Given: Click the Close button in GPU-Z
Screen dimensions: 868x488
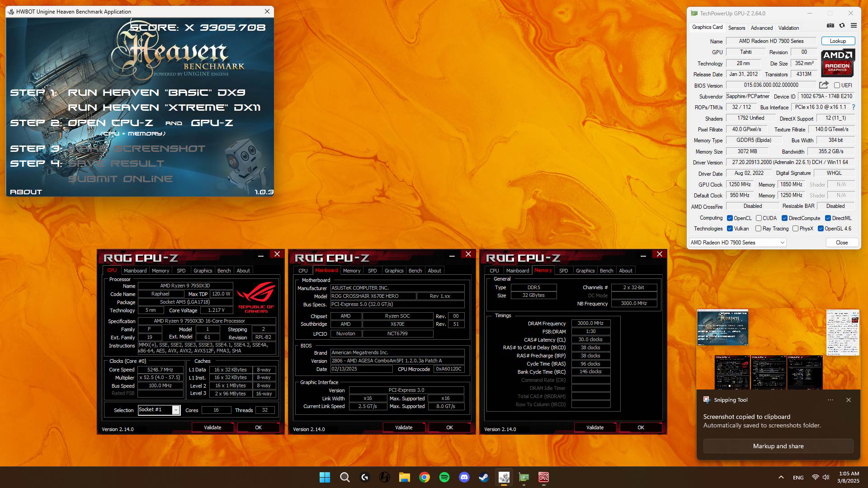Looking at the screenshot, I should tap(841, 243).
